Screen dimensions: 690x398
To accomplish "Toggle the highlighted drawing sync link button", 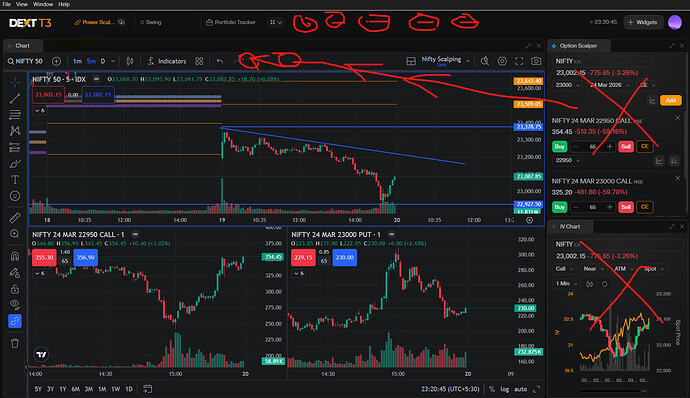I will click(15, 321).
